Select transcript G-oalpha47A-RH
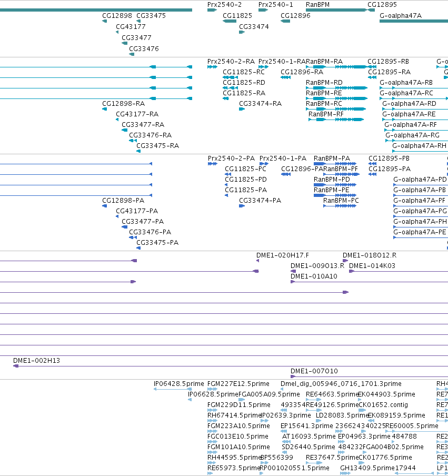The width and height of the screenshot is (448, 476). pyautogui.click(x=419, y=146)
